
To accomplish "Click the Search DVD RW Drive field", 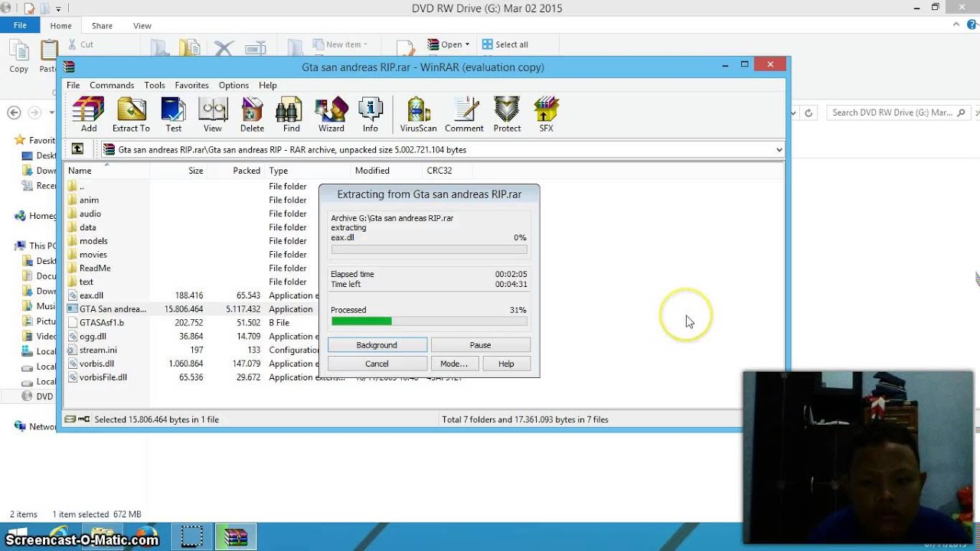I will [x=899, y=112].
